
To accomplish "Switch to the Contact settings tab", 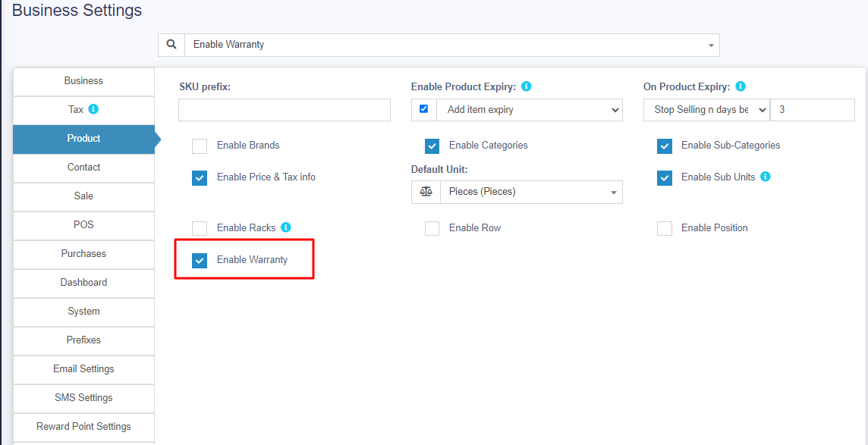I will (x=83, y=168).
